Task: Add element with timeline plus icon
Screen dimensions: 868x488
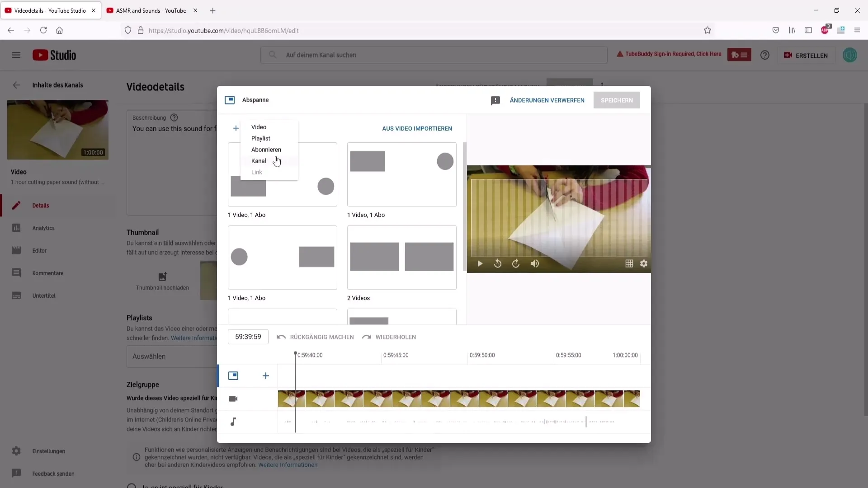Action: click(x=266, y=376)
